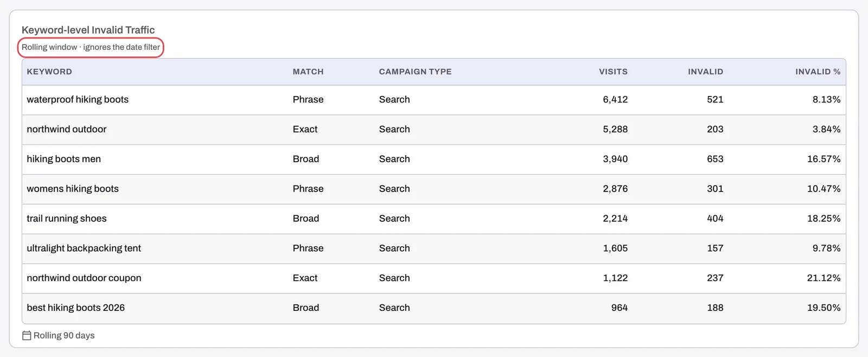Click the invalid percentage 16.57%
The image size is (868, 357).
(824, 159)
